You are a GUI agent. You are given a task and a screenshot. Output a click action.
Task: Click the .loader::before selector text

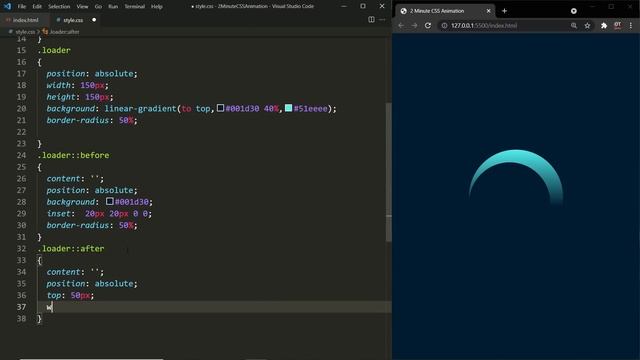point(73,155)
